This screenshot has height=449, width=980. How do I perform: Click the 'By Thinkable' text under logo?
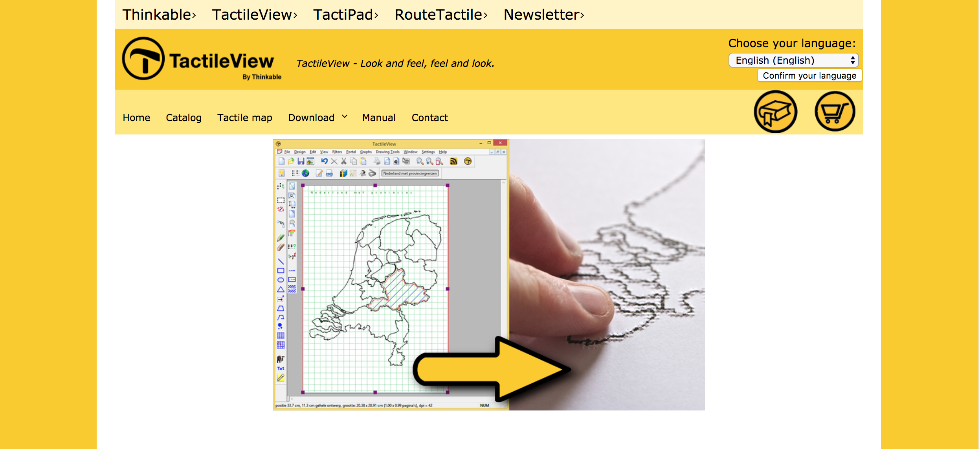coord(262,77)
